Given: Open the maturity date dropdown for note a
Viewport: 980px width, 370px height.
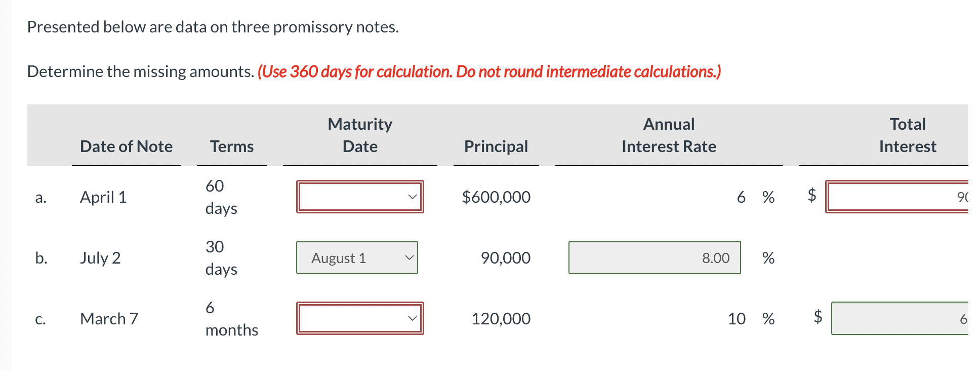Looking at the screenshot, I should coord(359,197).
